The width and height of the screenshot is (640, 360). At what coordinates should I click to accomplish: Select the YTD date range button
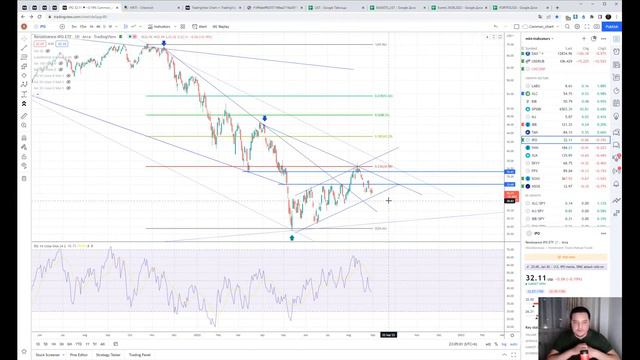click(78, 344)
